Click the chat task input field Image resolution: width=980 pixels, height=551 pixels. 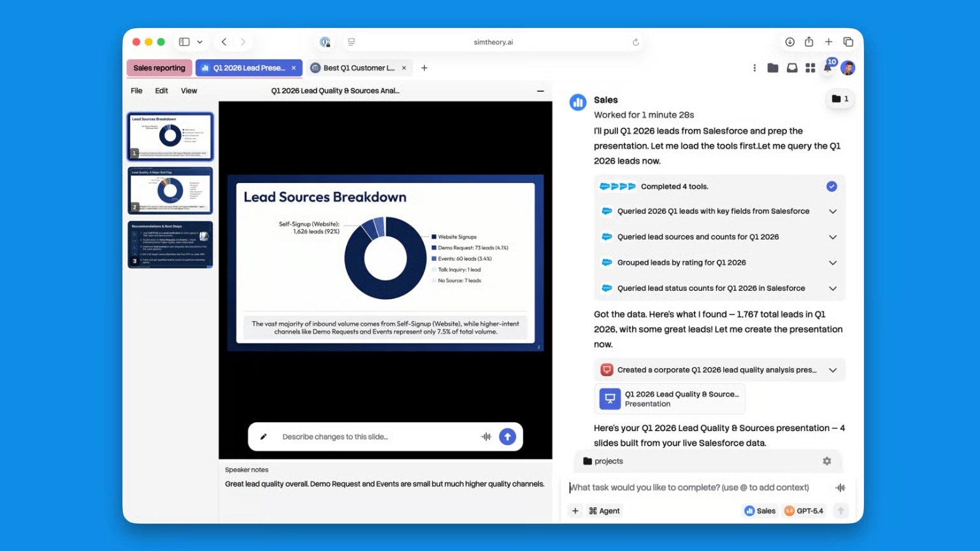[x=695, y=488]
